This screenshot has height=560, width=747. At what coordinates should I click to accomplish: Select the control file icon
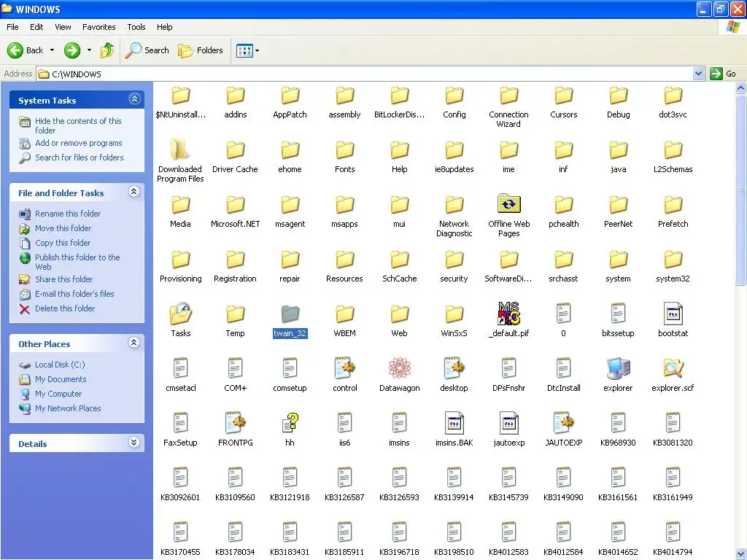(x=345, y=368)
